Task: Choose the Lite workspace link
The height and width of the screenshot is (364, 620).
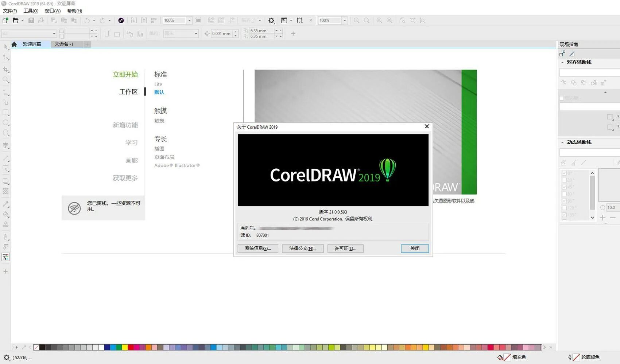Action: 158,84
